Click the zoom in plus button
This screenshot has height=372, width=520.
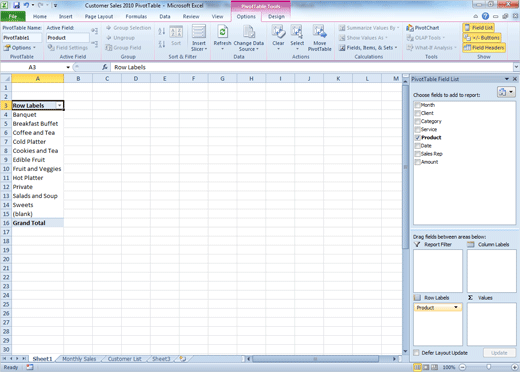pyautogui.click(x=515, y=367)
